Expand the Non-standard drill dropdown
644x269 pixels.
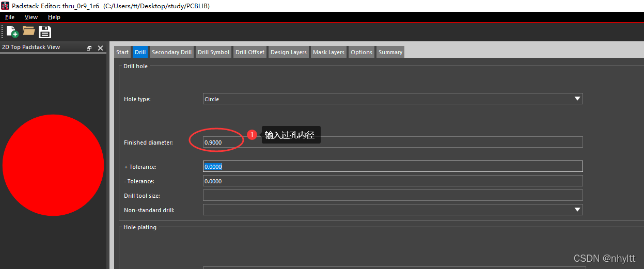577,210
